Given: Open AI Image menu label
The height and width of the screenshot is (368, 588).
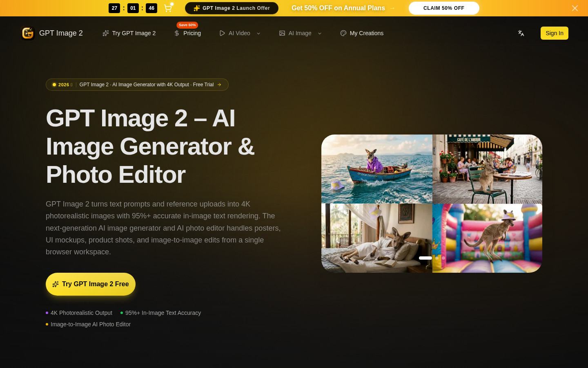Looking at the screenshot, I should pos(300,33).
